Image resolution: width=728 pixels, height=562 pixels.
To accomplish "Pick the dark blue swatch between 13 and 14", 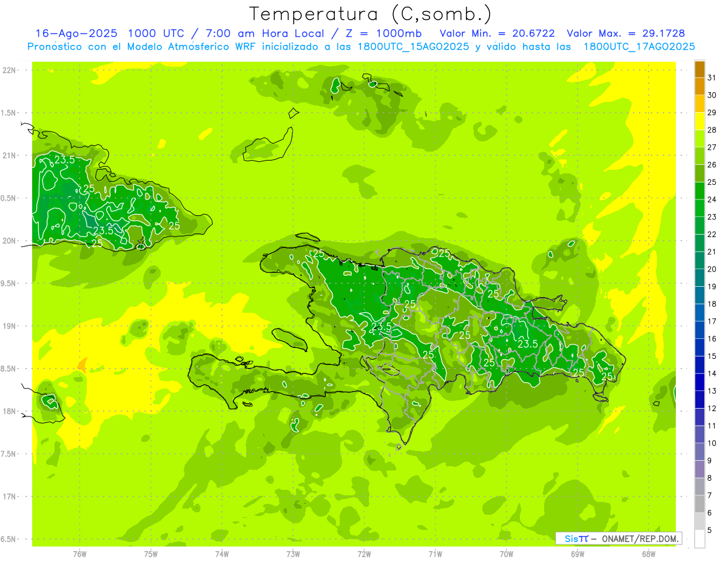I will (699, 382).
